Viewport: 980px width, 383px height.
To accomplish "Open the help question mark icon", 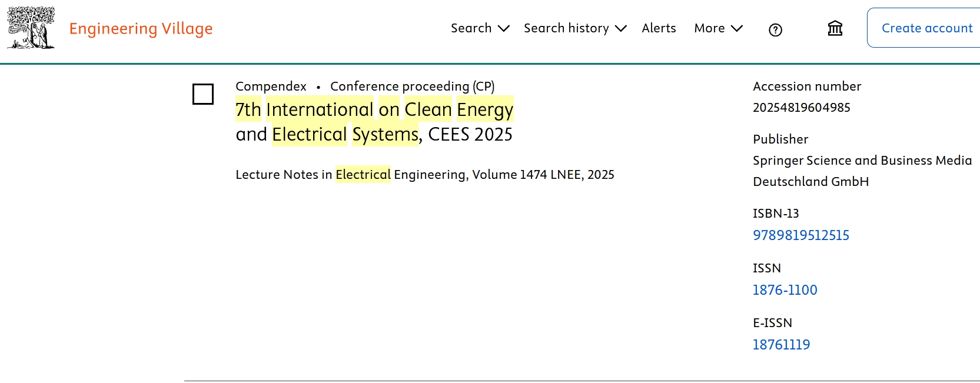I will coord(775,30).
